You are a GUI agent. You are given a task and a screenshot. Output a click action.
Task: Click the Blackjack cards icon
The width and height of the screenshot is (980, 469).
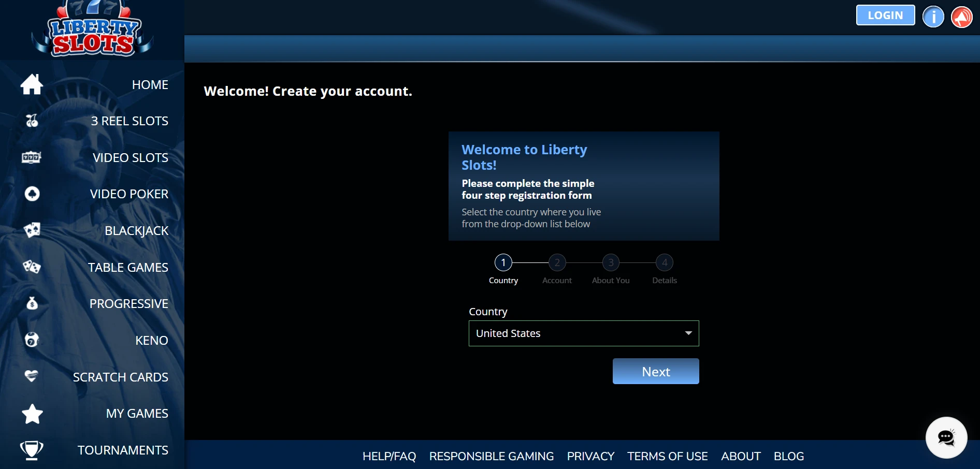tap(32, 230)
